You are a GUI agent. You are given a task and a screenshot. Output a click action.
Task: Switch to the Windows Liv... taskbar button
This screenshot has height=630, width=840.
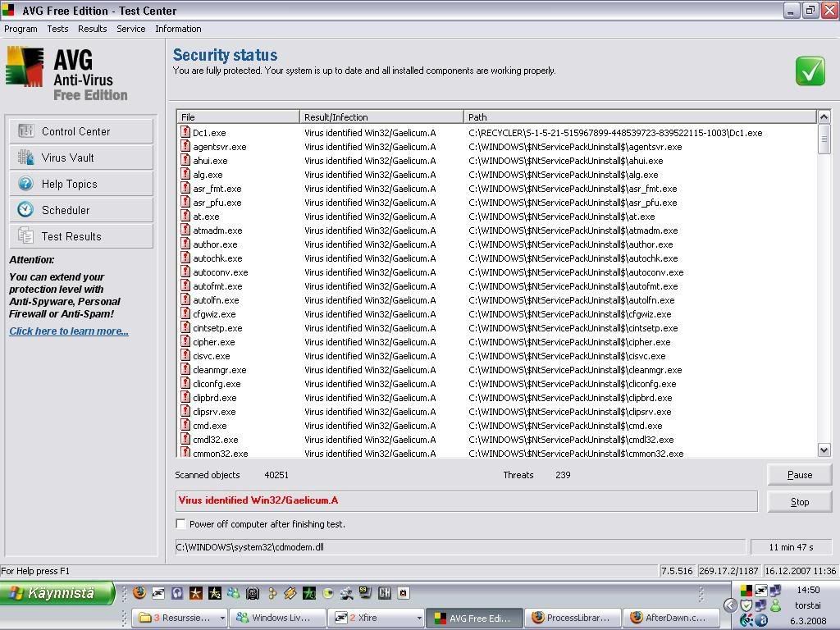[277, 618]
